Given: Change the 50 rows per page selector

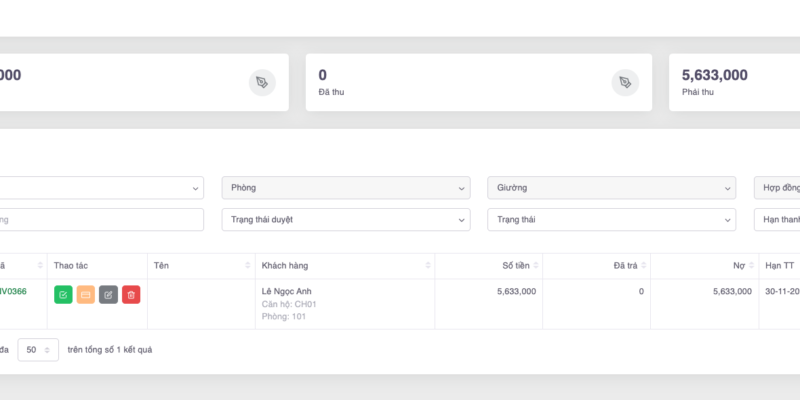Looking at the screenshot, I should pyautogui.click(x=38, y=350).
